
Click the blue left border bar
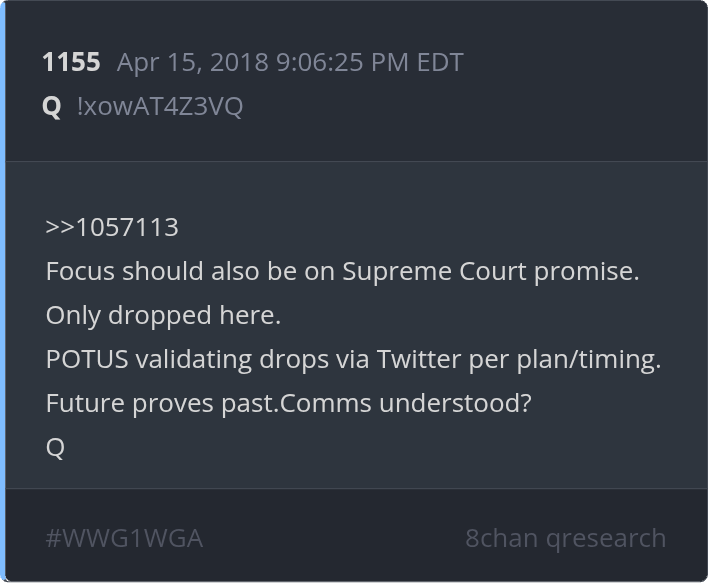(x=3, y=290)
